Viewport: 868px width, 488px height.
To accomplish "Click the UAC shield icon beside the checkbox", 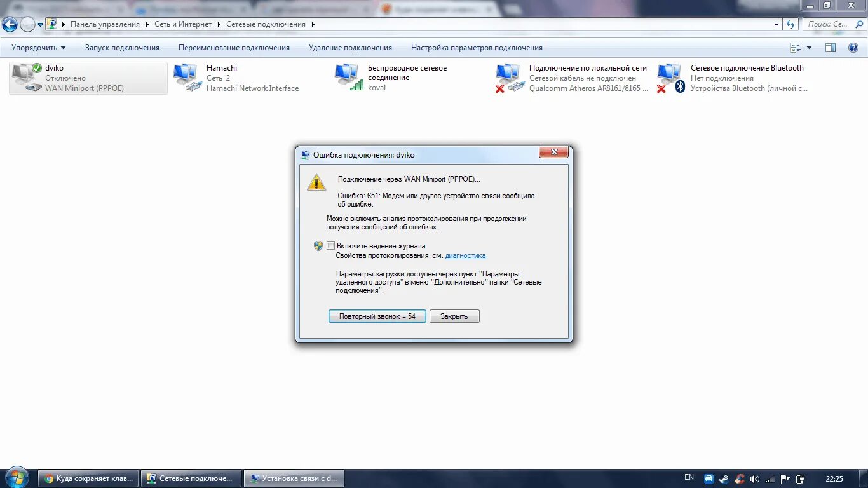I will tap(318, 246).
